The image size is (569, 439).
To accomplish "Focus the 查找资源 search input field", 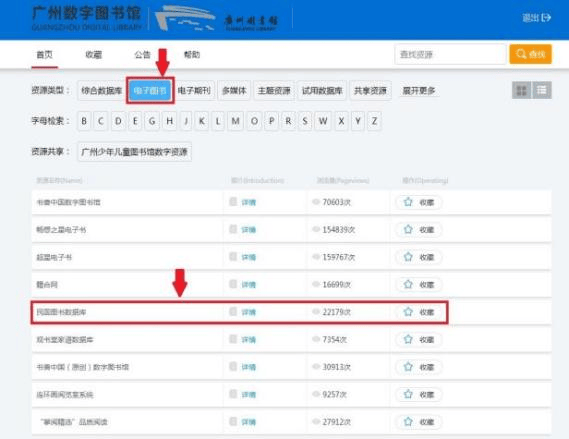I will click(450, 54).
